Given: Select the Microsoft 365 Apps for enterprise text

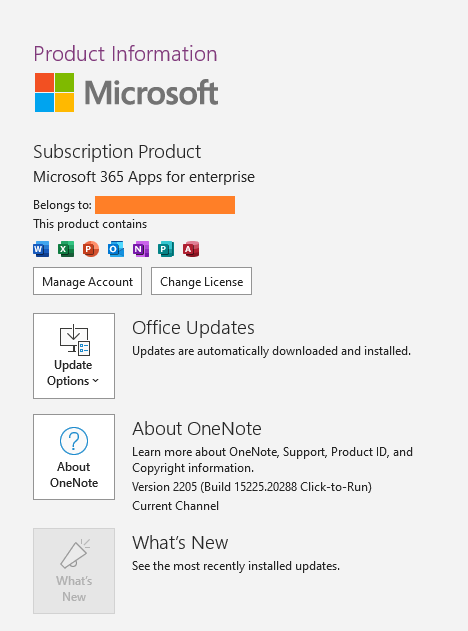Looking at the screenshot, I should (x=144, y=177).
